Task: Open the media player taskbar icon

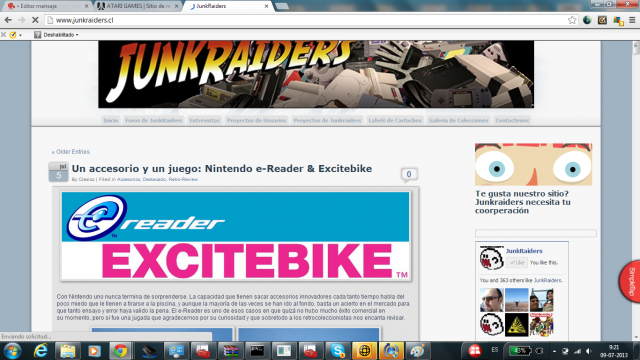Action: 94,351
